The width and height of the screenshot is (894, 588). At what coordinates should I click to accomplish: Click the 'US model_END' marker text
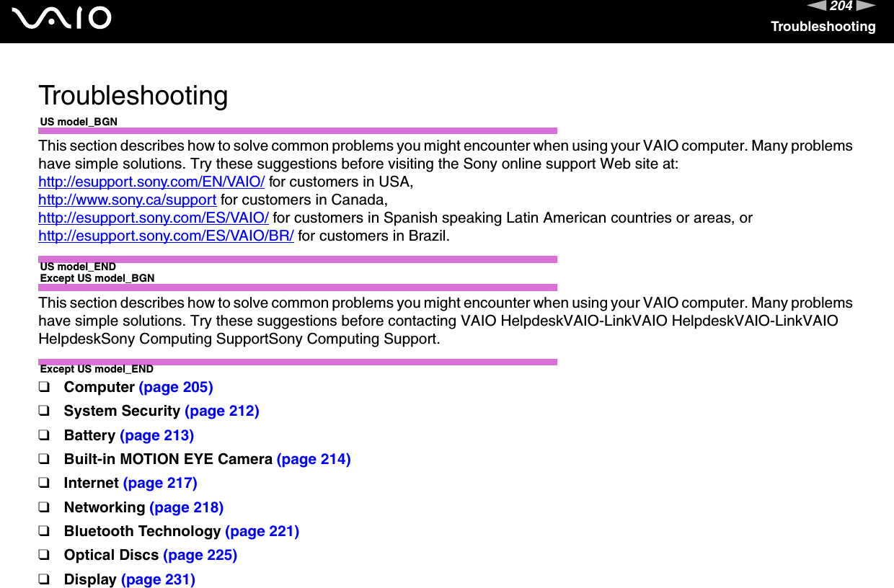click(x=78, y=267)
